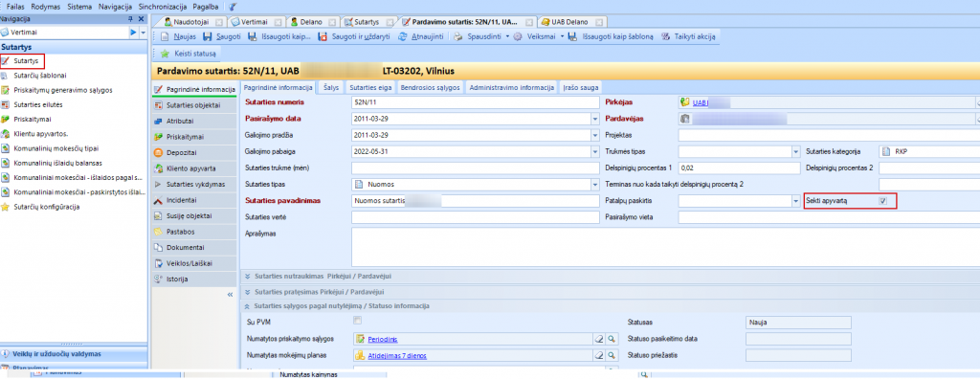Open the Galiojimo pabaiga date dropdown

click(594, 152)
